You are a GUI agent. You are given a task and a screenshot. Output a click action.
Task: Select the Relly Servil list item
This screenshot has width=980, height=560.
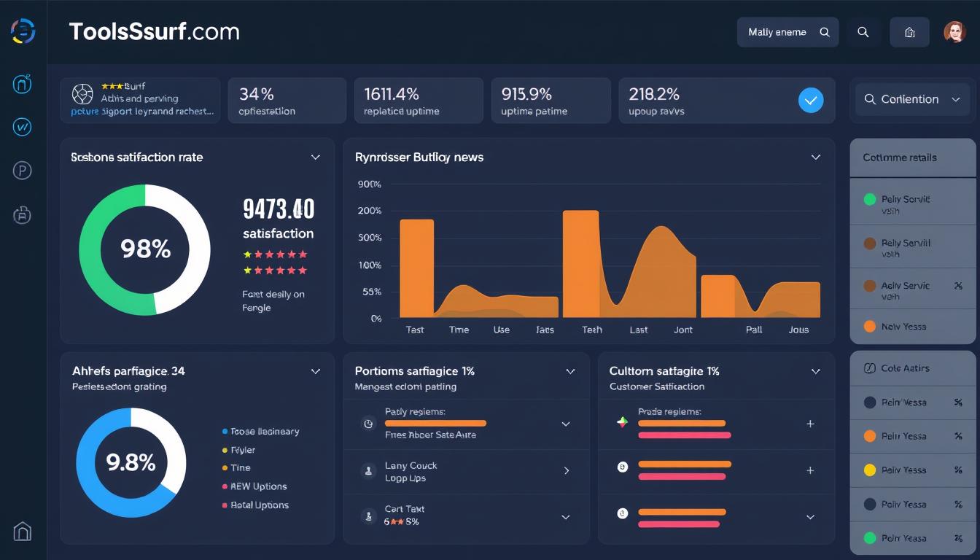[x=913, y=247]
